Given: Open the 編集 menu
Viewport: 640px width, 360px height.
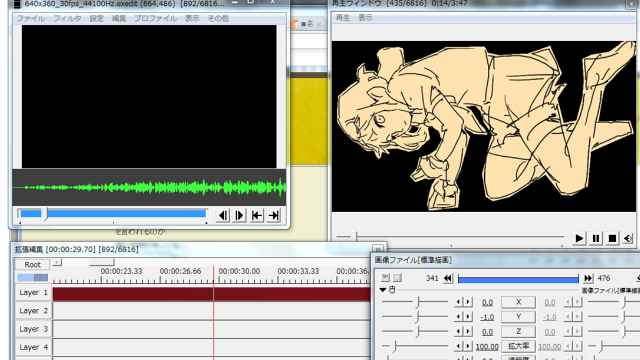Looking at the screenshot, I should (119, 18).
